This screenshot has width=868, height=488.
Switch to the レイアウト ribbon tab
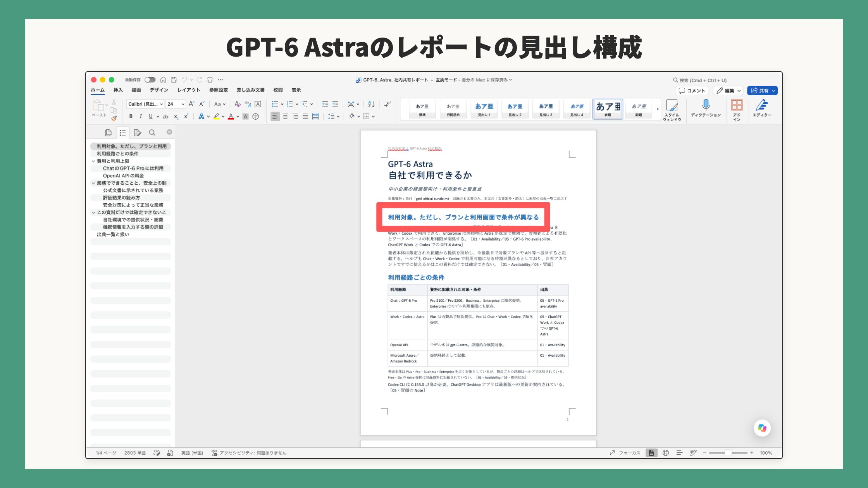click(x=189, y=90)
